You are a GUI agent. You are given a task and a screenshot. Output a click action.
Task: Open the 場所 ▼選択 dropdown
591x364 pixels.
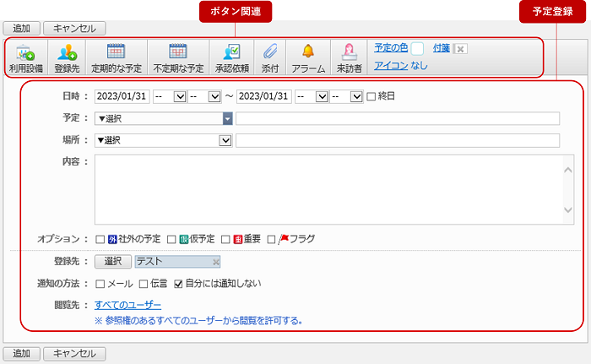(x=164, y=140)
